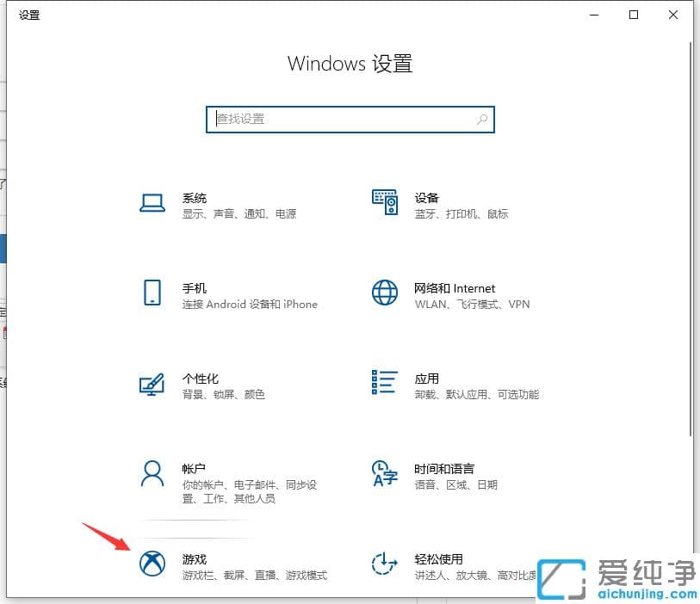700x604 pixels.
Task: Click the 手机 phone icon
Action: pyautogui.click(x=152, y=293)
